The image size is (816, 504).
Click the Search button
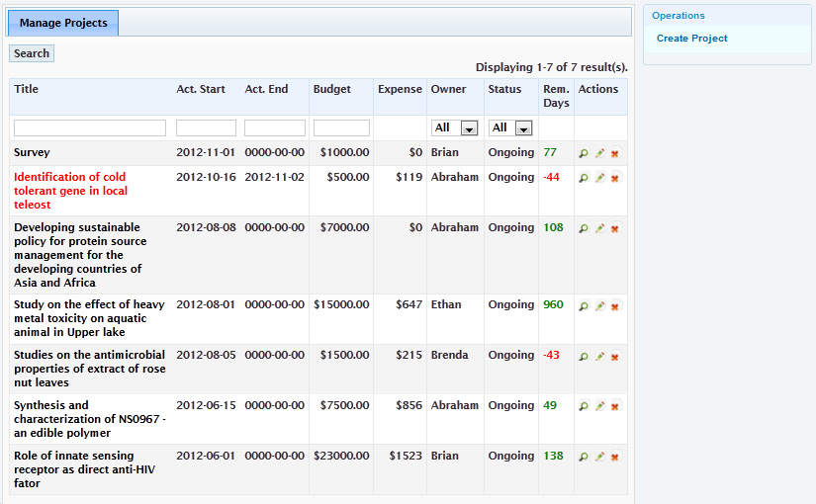click(32, 53)
